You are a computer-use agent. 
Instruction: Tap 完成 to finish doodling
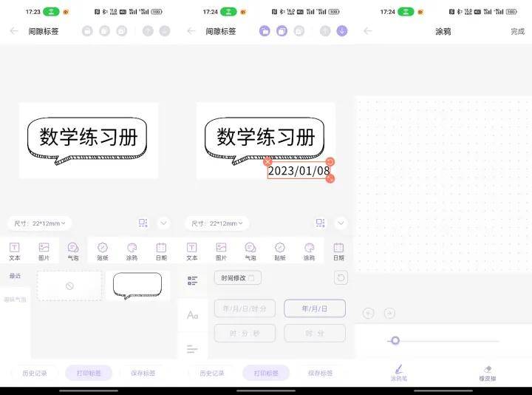(518, 31)
